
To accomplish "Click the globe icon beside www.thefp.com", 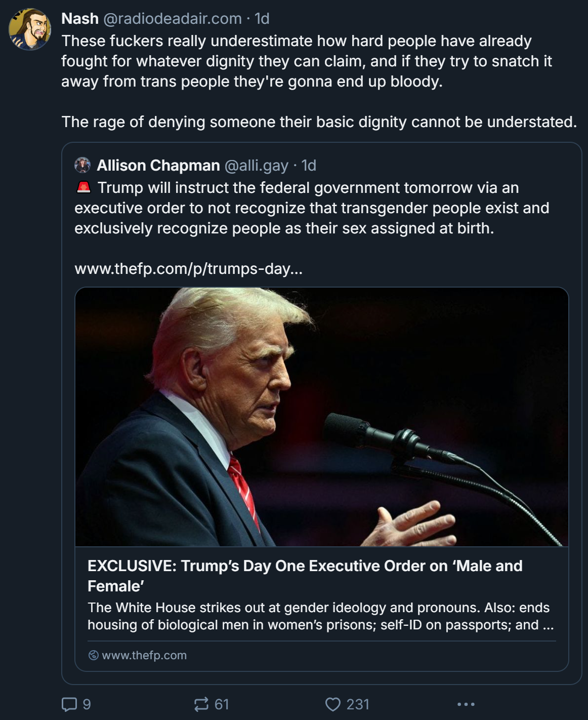I will click(x=94, y=655).
